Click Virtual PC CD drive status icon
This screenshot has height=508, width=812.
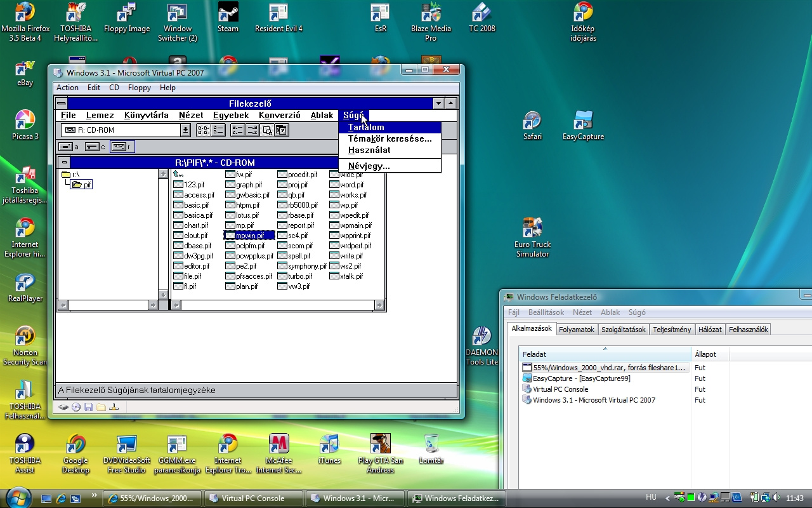coord(76,407)
